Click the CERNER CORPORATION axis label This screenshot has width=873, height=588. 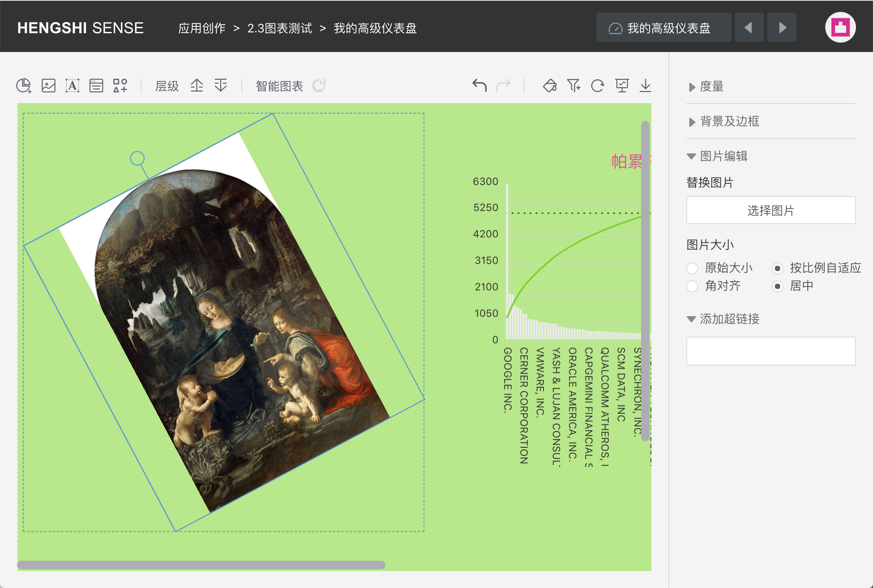pos(524,405)
